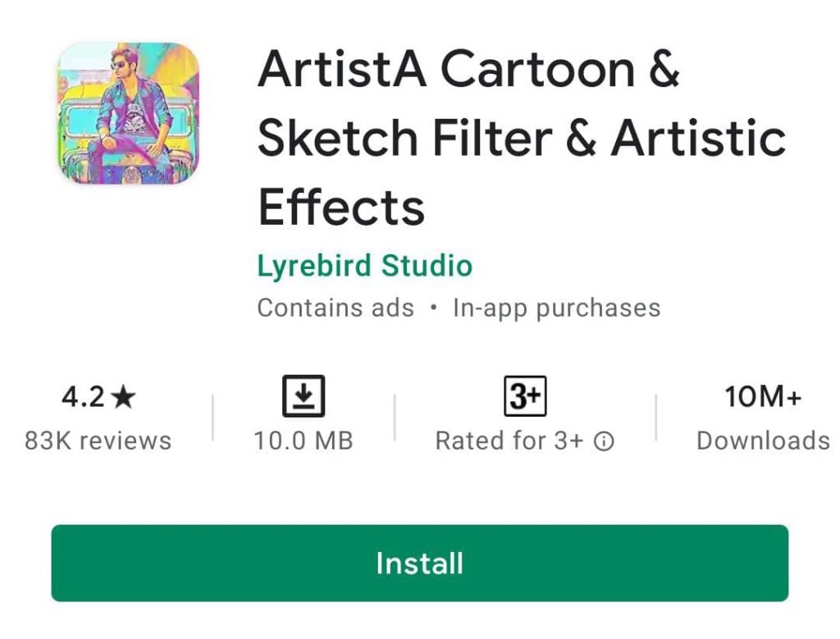Select the 10.0 MB size indicator
840x639 pixels.
(304, 440)
